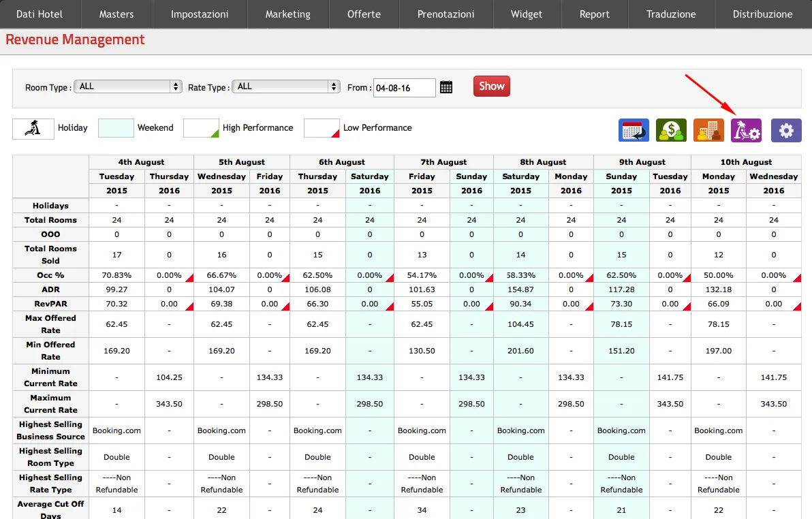The width and height of the screenshot is (812, 519).
Task: Open the Dati Hotel menu
Action: 40,14
